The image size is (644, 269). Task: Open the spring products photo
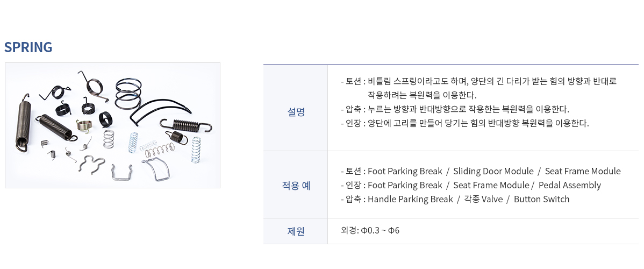coord(112,125)
